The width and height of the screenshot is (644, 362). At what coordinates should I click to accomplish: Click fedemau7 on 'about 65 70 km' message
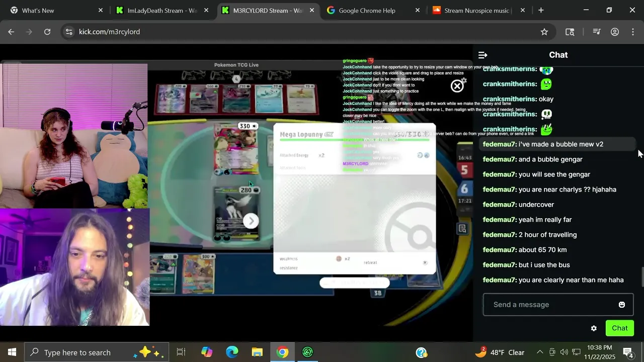[x=500, y=250]
